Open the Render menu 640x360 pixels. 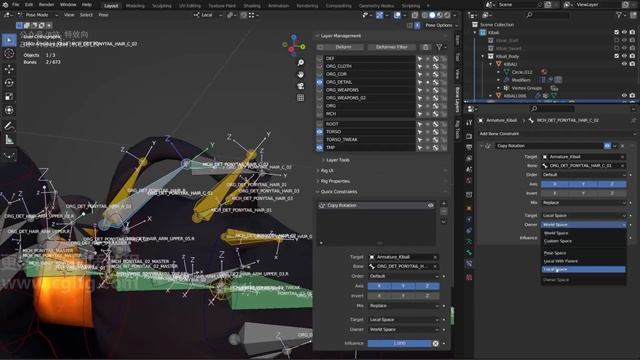coord(46,5)
